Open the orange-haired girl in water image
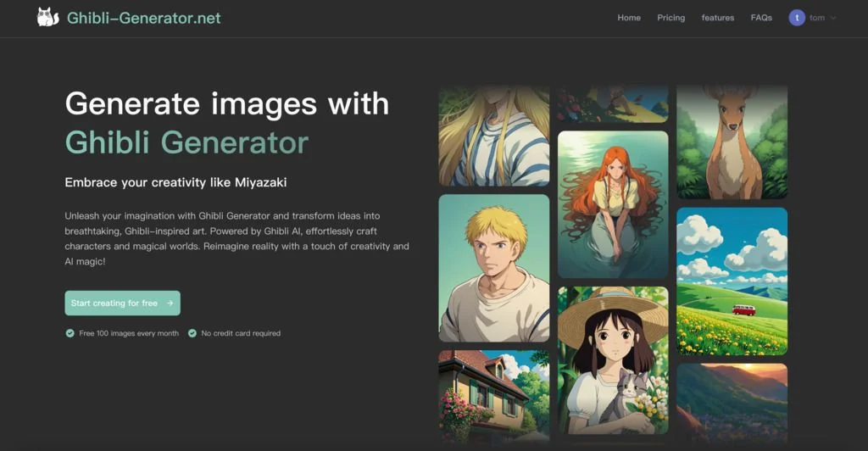Screen dimensions: 868x451 [613, 204]
